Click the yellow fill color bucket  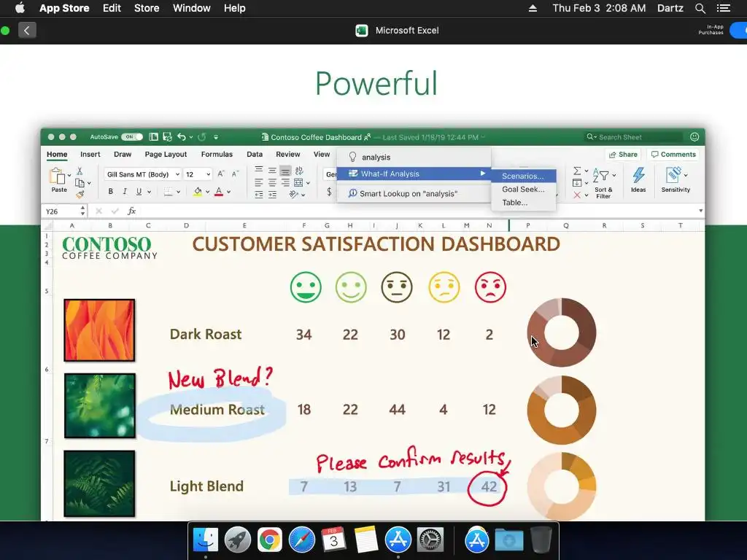[198, 192]
